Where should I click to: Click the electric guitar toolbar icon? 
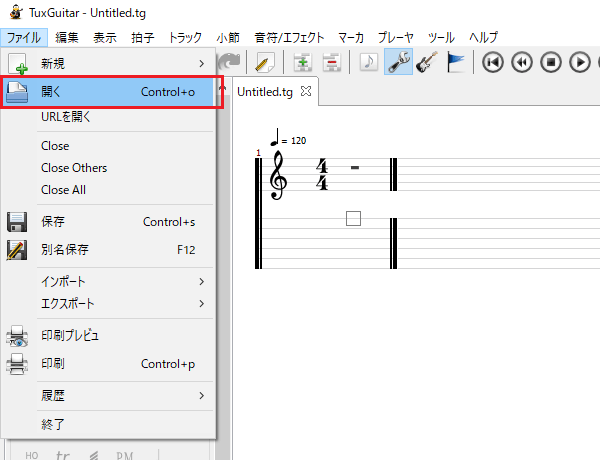pos(427,62)
